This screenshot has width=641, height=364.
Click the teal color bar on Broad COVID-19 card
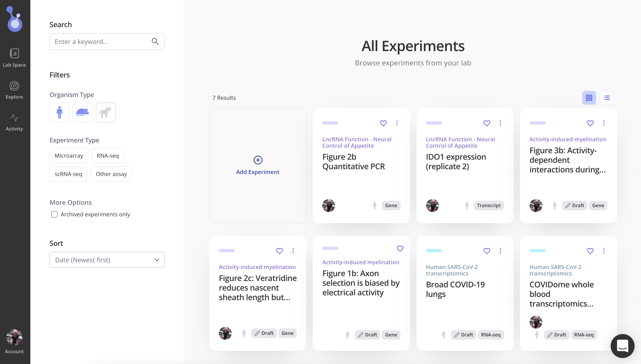pyautogui.click(x=434, y=251)
